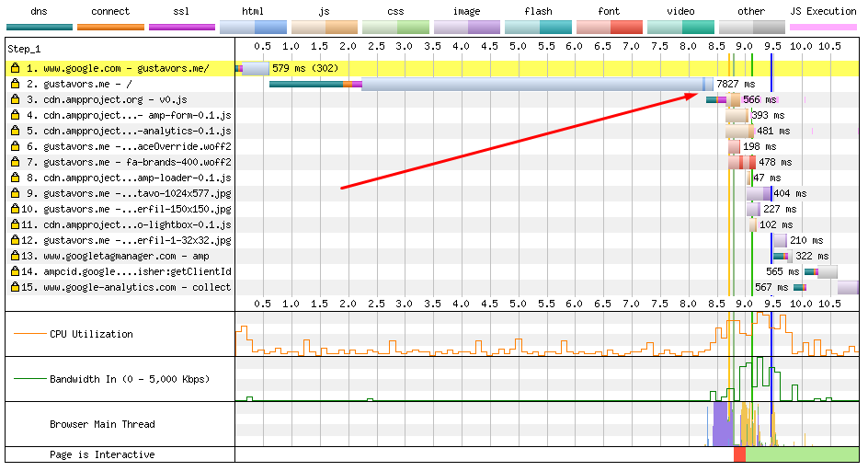The image size is (868, 471).
Task: Click the '7827 ms' timing label
Action: pyautogui.click(x=736, y=84)
